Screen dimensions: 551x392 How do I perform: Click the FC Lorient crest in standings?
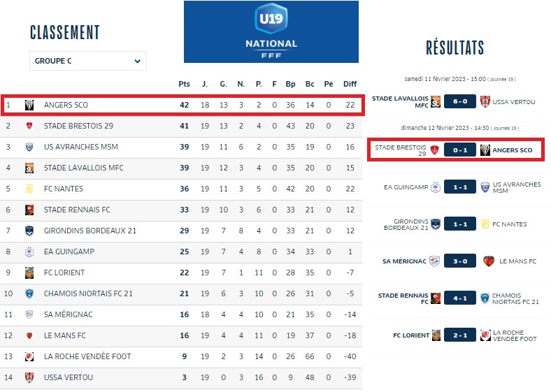pos(29,273)
